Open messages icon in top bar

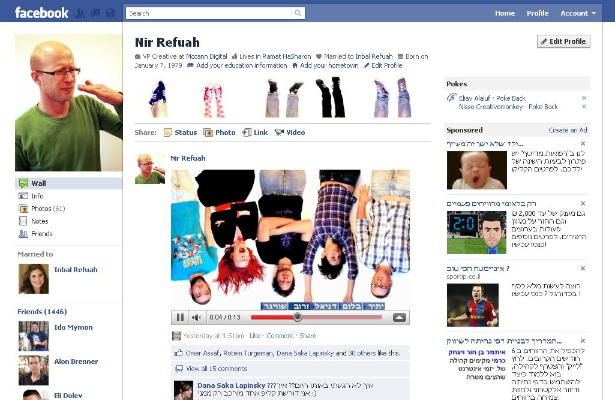coord(95,13)
